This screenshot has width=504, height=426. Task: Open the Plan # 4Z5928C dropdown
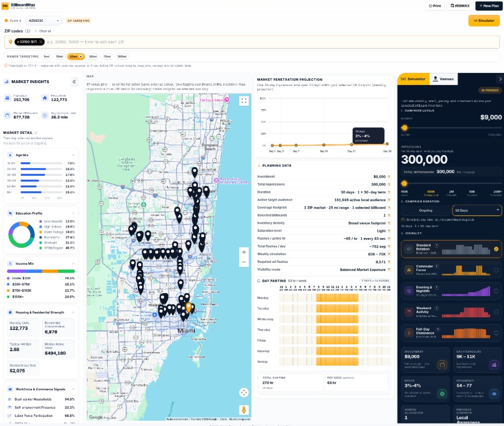point(43,21)
